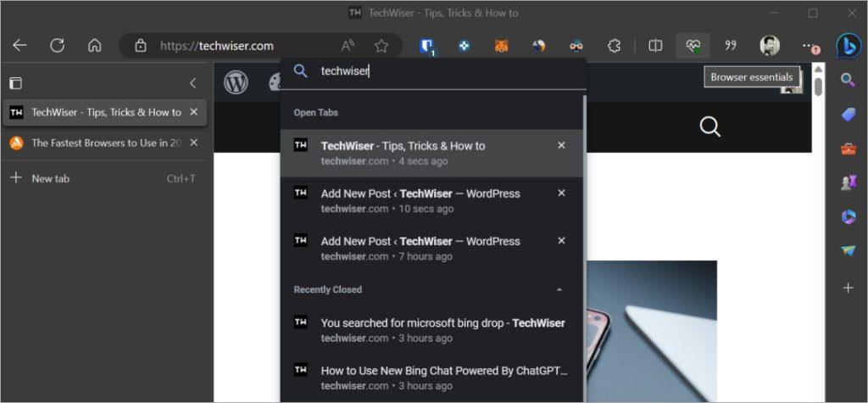Screen dimensions: 868x403
Task: Collapse the vertical tabs pane chevron
Action: (x=192, y=83)
